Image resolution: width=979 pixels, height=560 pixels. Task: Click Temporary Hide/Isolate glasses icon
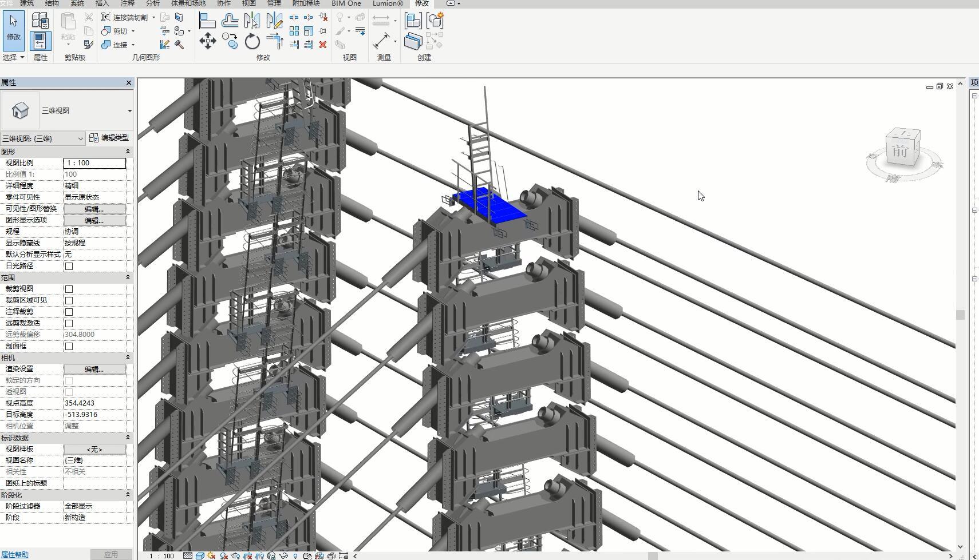[x=283, y=555]
